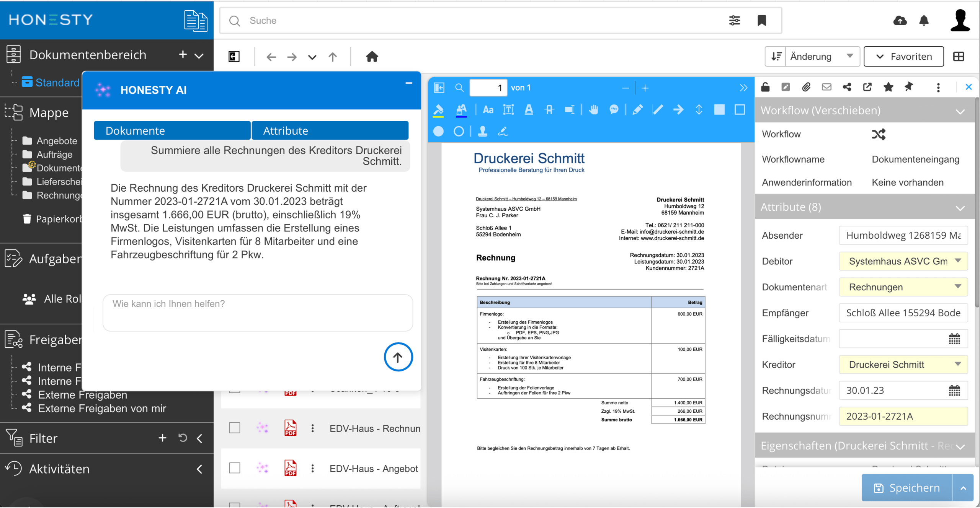Click workflow shuffle icon
The height and width of the screenshot is (508, 980).
click(879, 135)
